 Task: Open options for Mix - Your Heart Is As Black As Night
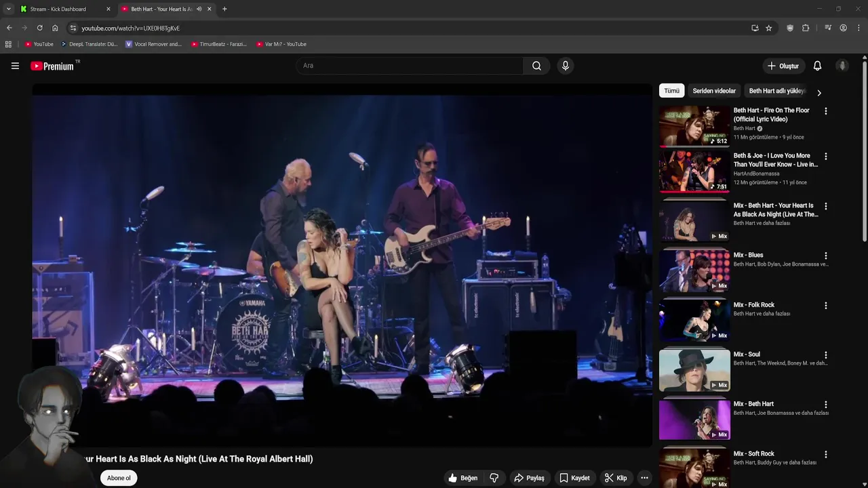coord(825,206)
